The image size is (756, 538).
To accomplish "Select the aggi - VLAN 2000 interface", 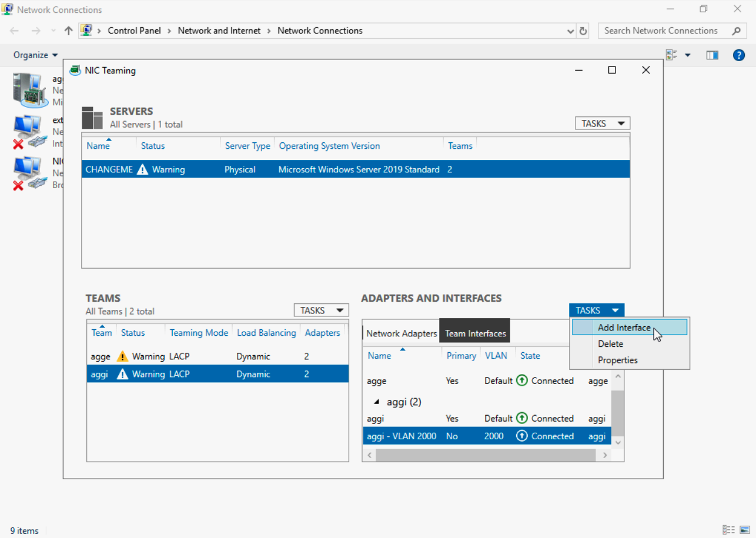I will click(x=487, y=436).
